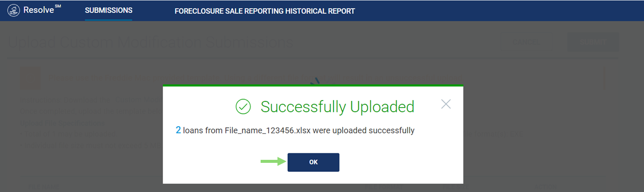The height and width of the screenshot is (192, 644).
Task: Open the Submissions tab
Action: [x=109, y=10]
